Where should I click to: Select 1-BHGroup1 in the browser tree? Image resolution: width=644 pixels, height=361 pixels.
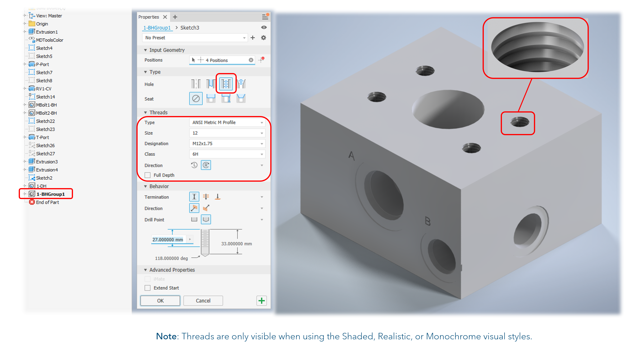tap(50, 194)
